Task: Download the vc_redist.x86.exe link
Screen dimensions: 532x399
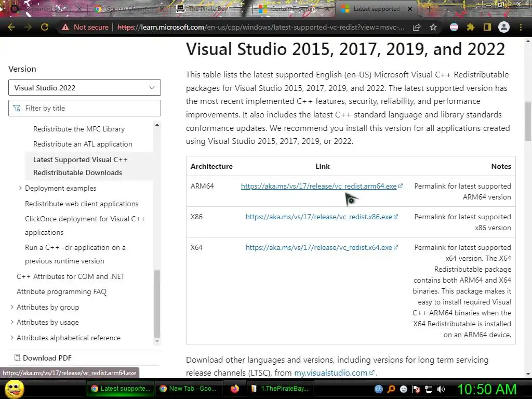Action: [x=319, y=217]
